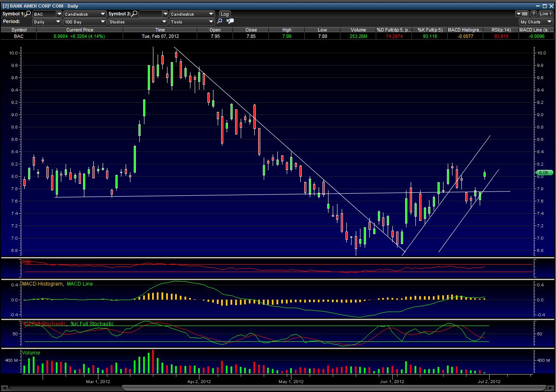The height and width of the screenshot is (392, 556).
Task: Expand the 100 Day range dropdown
Action: pyautogui.click(x=85, y=22)
